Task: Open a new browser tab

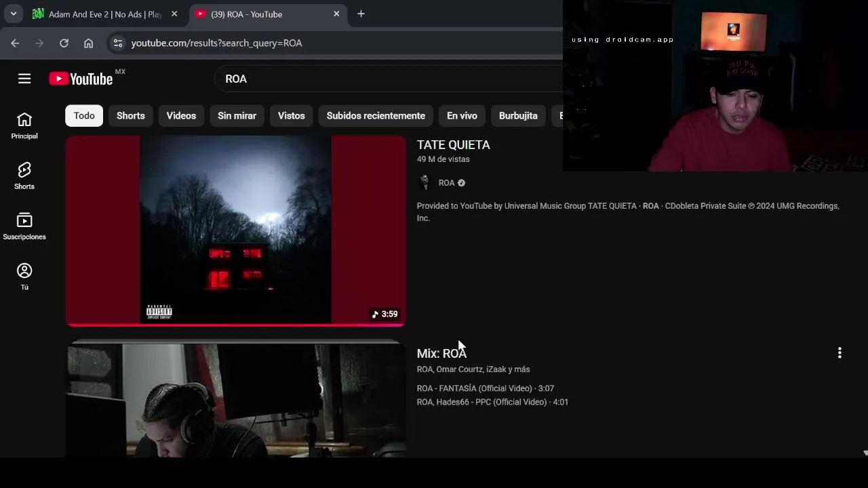Action: (361, 14)
